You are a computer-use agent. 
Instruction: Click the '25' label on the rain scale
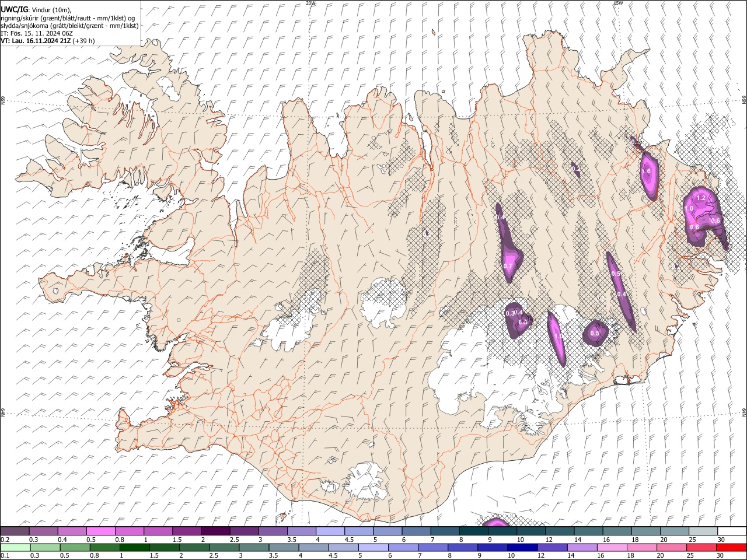point(690,556)
